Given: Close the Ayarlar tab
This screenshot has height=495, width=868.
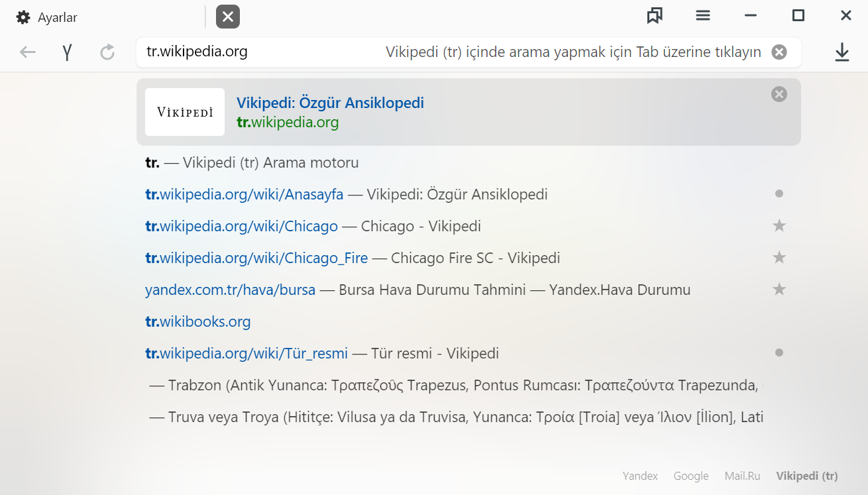Looking at the screenshot, I should point(227,17).
